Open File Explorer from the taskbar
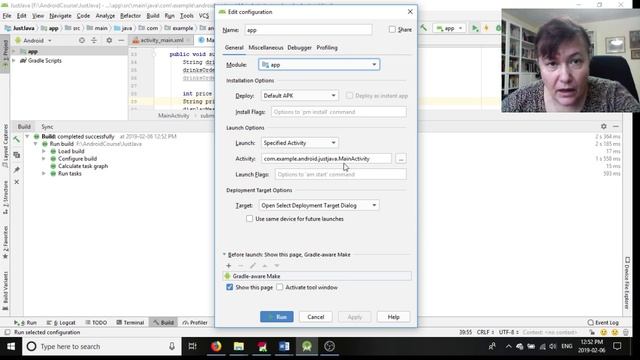 (239, 347)
